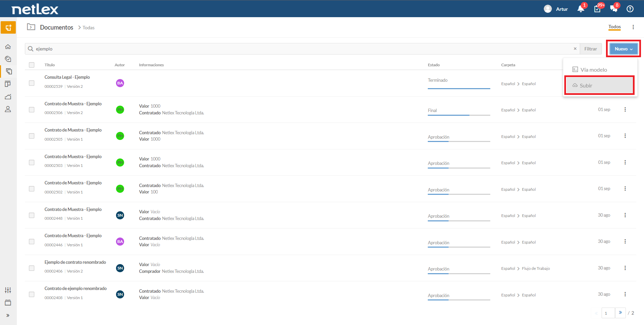The height and width of the screenshot is (325, 644).
Task: Click the Filtrar button
Action: 591,49
